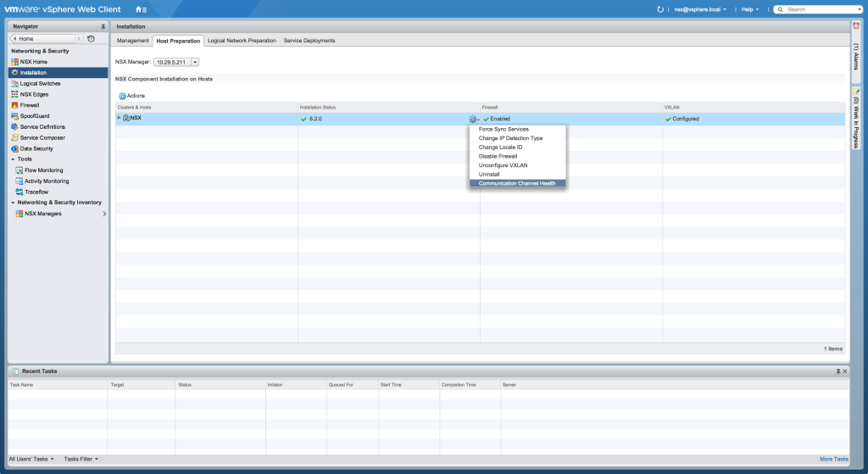
Task: Open the NSX Manager IP dropdown
Action: coord(195,62)
